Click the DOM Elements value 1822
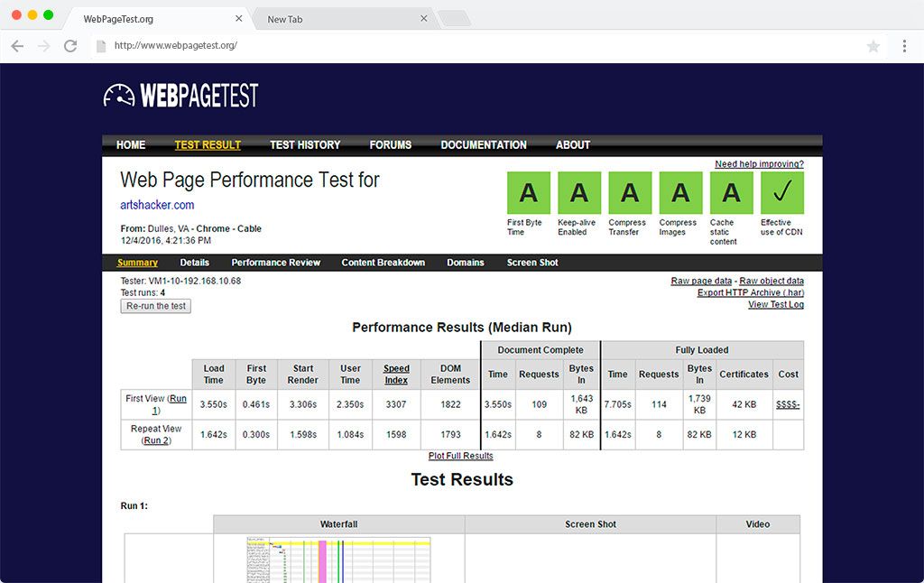Viewport: 924px width, 583px height. (450, 404)
